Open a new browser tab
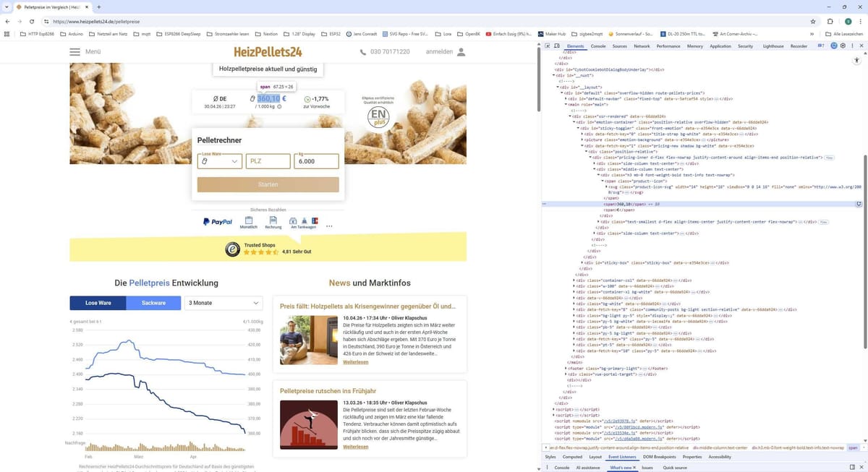 click(98, 7)
